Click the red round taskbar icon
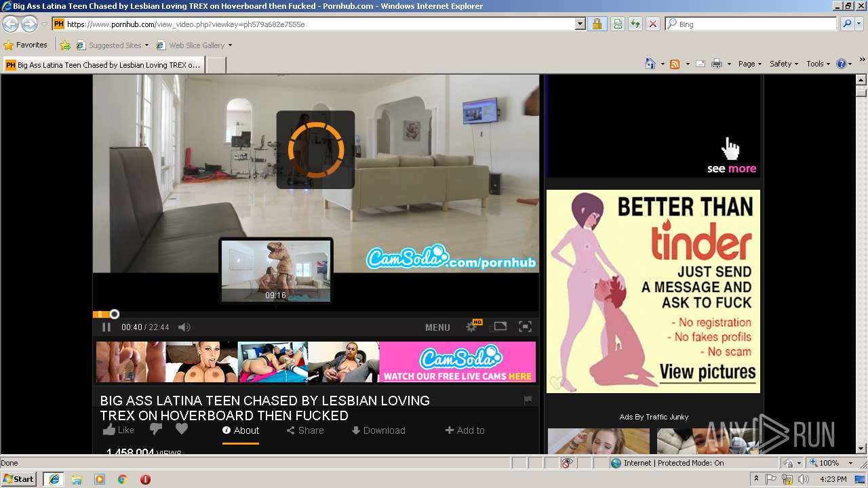 (x=145, y=479)
